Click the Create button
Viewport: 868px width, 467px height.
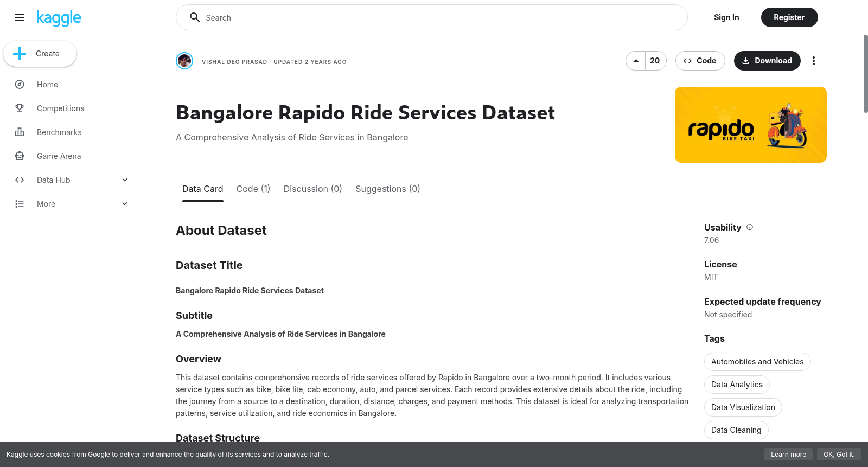coord(40,54)
